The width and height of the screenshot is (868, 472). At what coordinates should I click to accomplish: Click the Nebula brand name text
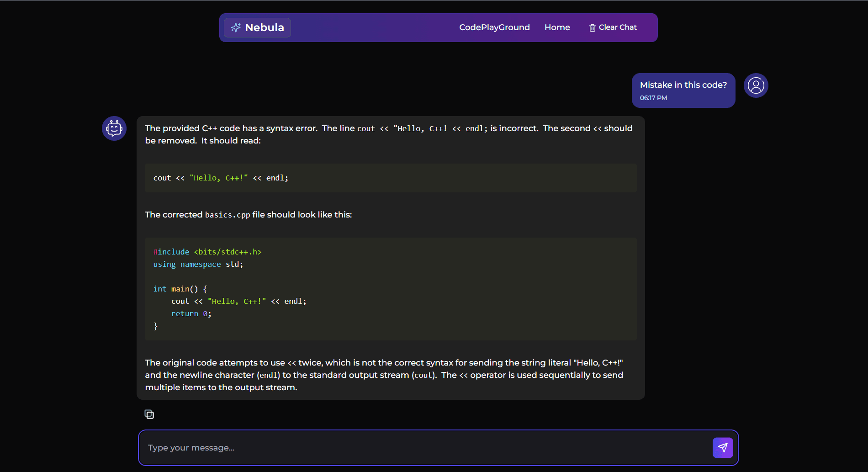point(264,27)
